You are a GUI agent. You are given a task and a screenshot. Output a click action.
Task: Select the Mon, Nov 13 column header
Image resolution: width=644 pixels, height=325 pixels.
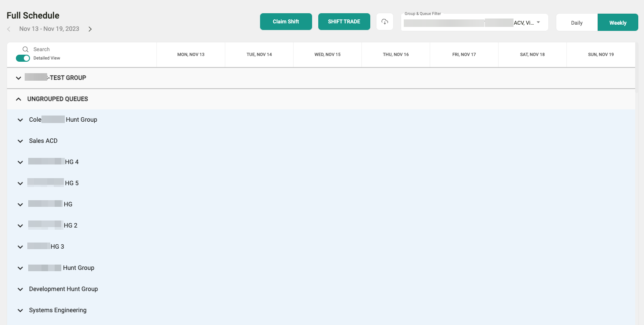click(x=191, y=55)
